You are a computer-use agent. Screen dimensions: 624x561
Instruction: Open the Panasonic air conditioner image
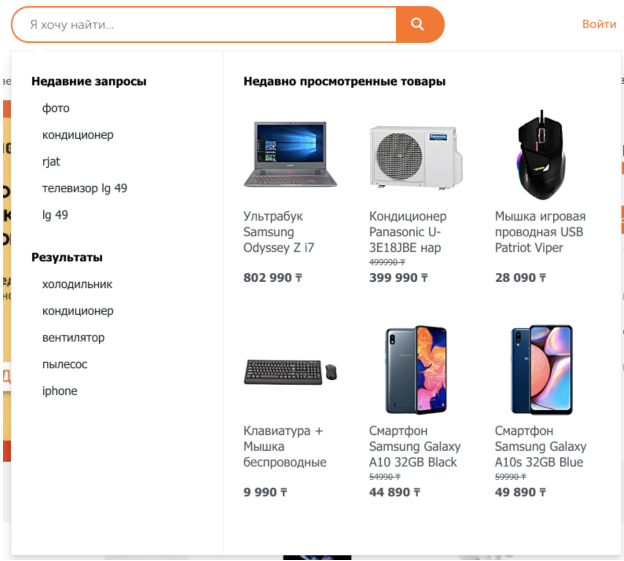[x=415, y=156]
